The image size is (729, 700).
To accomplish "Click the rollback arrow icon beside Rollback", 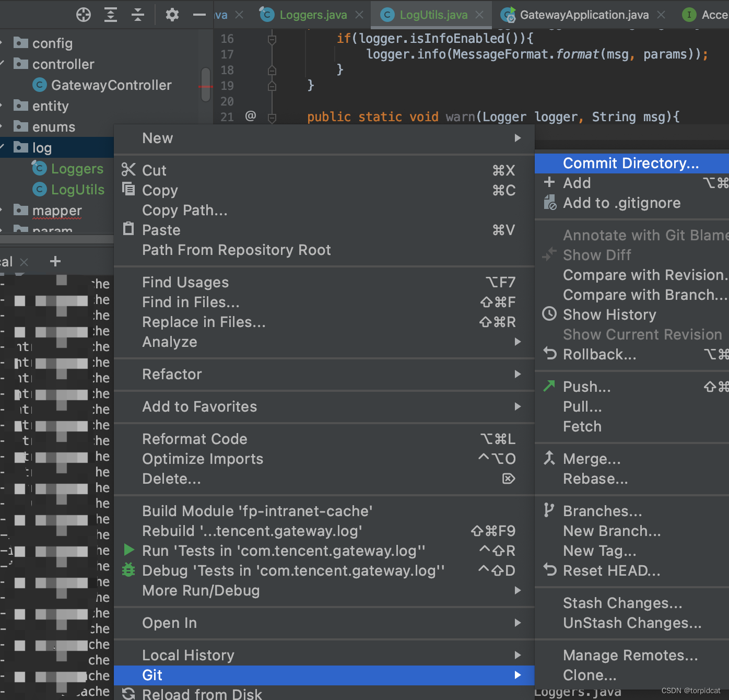I will (549, 354).
